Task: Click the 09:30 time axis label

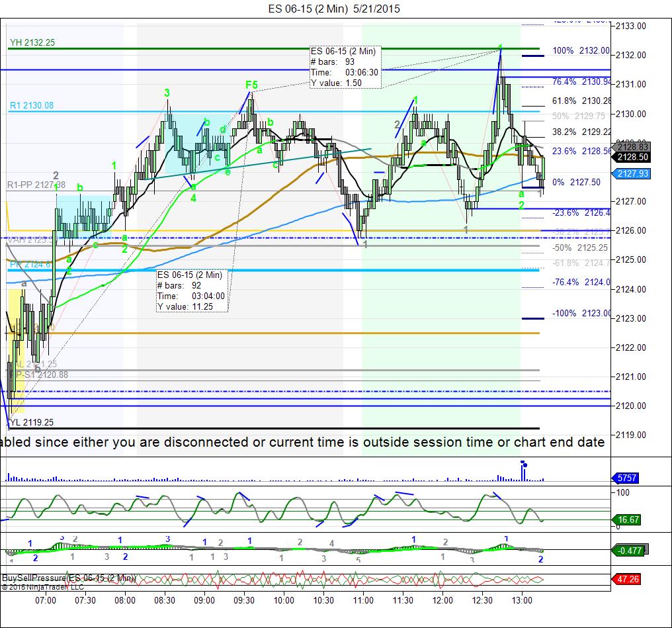Action: (244, 600)
